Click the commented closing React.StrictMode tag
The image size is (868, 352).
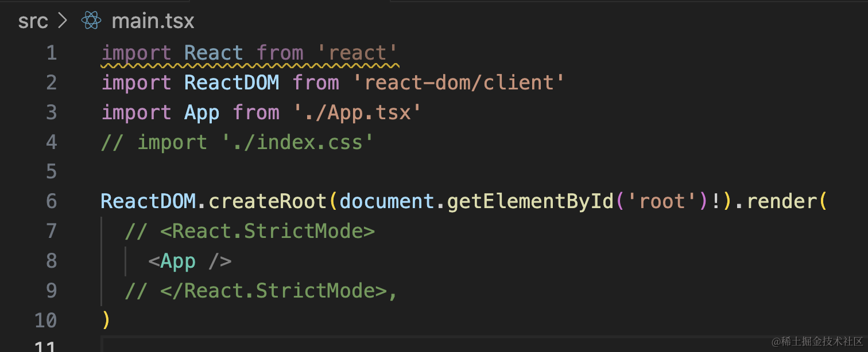(x=273, y=291)
